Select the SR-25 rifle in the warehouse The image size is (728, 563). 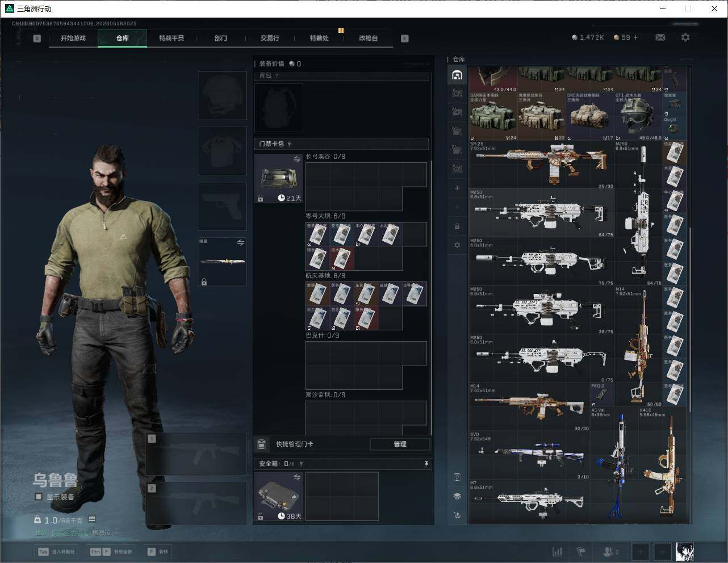point(542,165)
